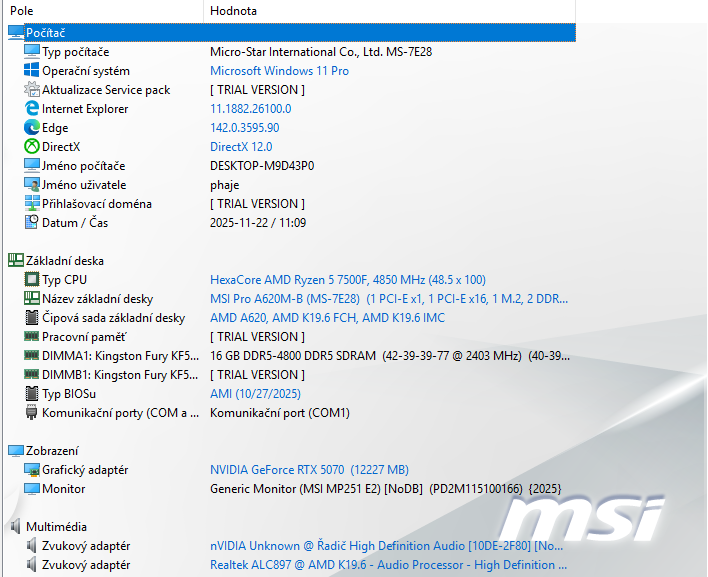Click the Pracovní paměť RAM icon
The width and height of the screenshot is (708, 577).
(x=32, y=336)
